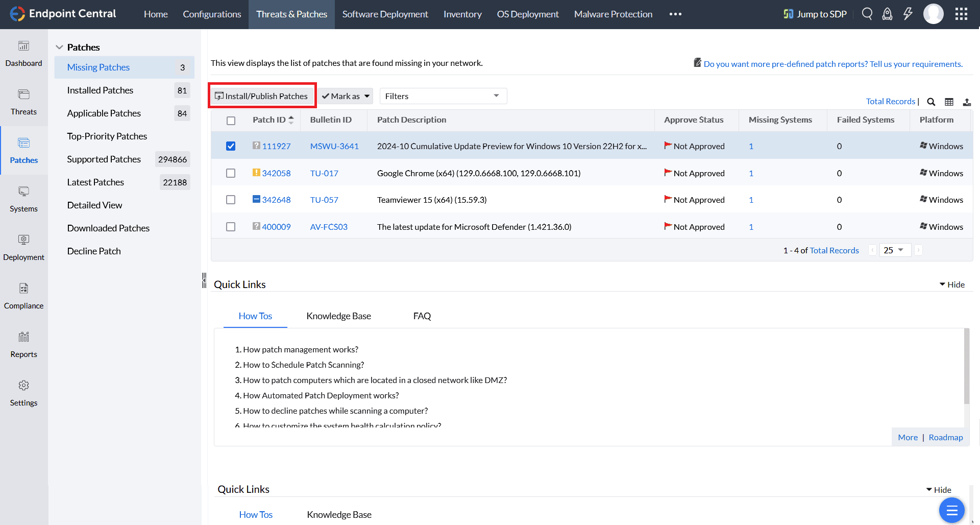Image resolution: width=980 pixels, height=525 pixels.
Task: Open the column chooser grid icon
Action: (x=949, y=102)
